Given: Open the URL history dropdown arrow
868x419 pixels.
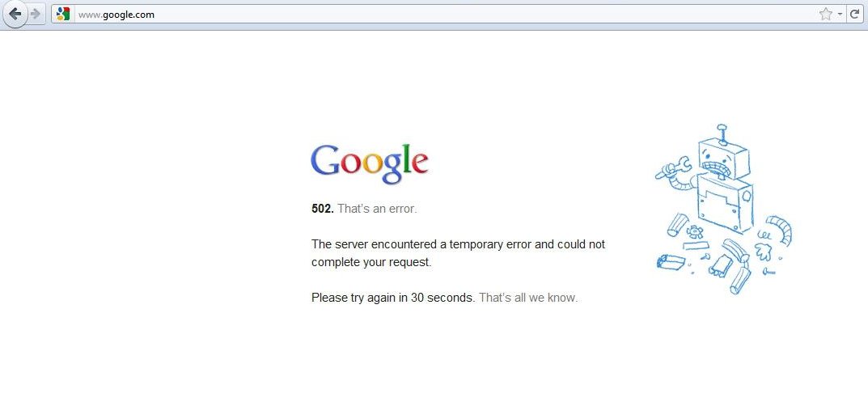Looking at the screenshot, I should coord(840,15).
